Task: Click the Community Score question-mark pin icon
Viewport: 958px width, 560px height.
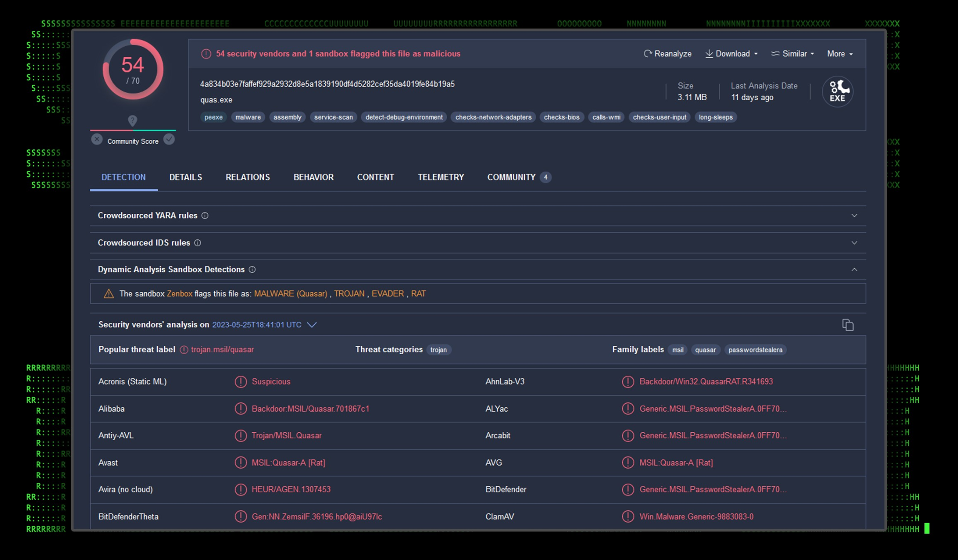Action: pyautogui.click(x=132, y=121)
